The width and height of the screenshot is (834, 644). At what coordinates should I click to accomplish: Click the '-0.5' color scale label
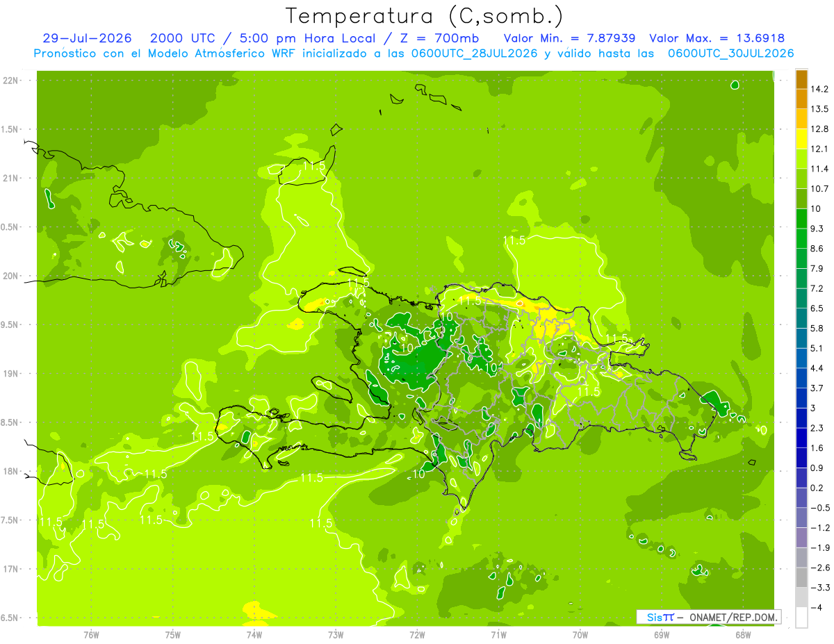(820, 508)
